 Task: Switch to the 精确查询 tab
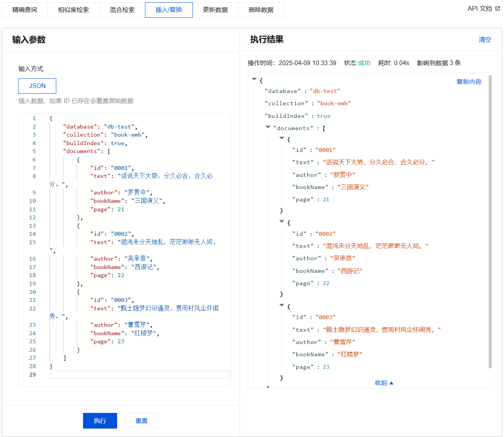tap(24, 10)
